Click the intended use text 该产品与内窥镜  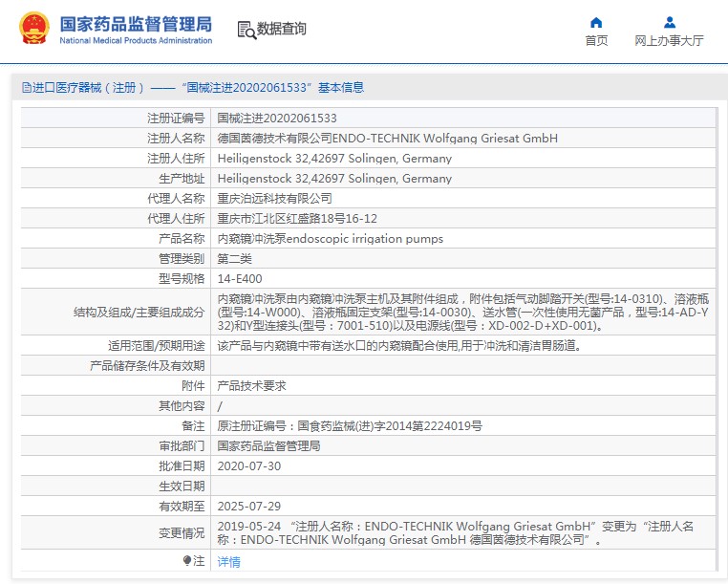398,345
